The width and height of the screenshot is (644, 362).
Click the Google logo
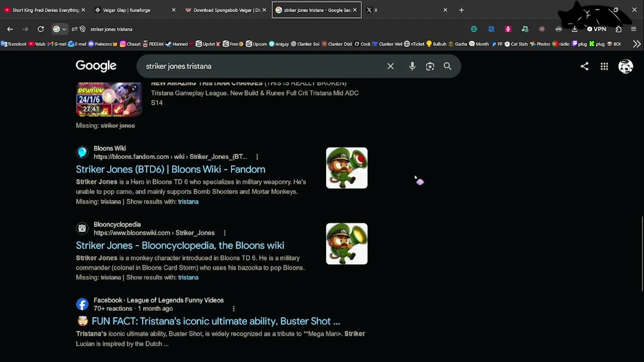[x=96, y=66]
